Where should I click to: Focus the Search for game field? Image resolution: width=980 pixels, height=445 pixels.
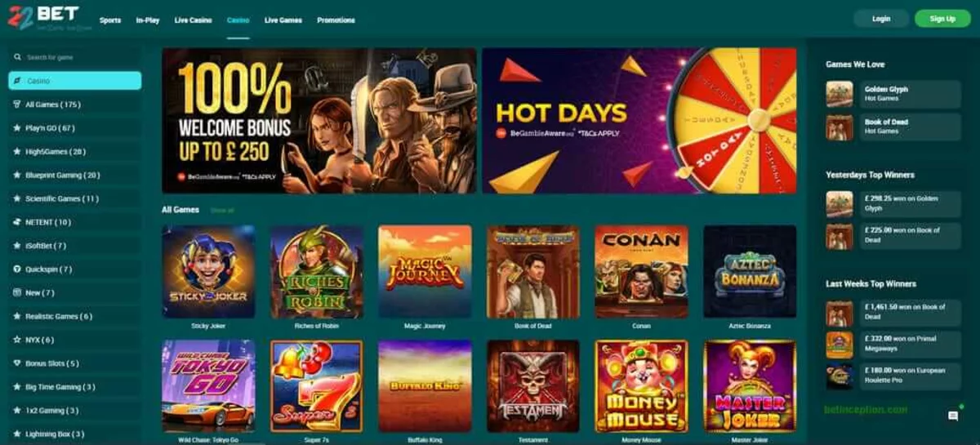click(x=75, y=57)
